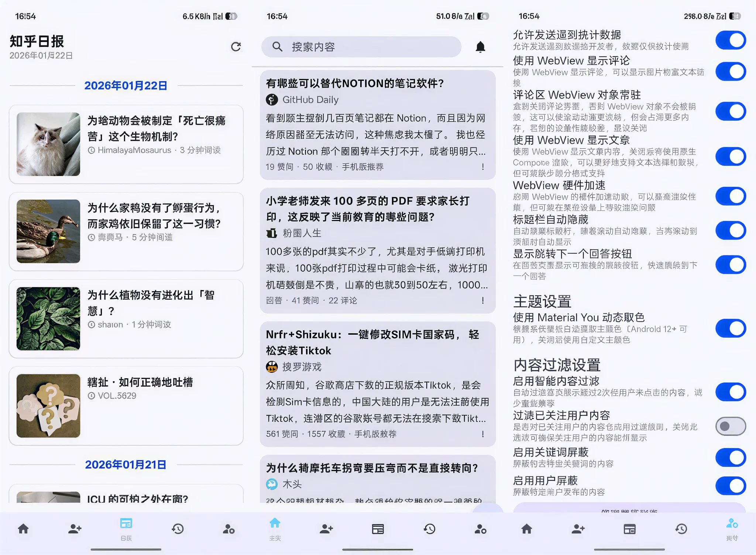Image resolution: width=756 pixels, height=555 pixels.
Task: Tap the 搜罗游戏 author avatar
Action: click(x=272, y=367)
